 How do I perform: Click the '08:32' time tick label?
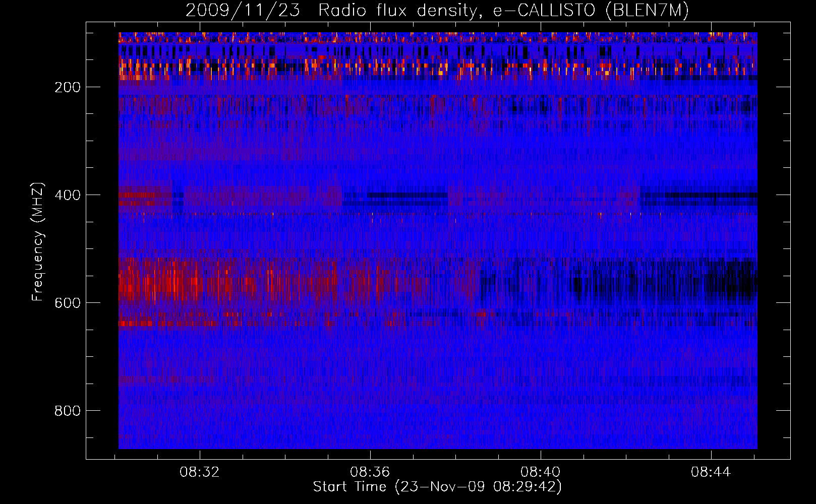[200, 472]
